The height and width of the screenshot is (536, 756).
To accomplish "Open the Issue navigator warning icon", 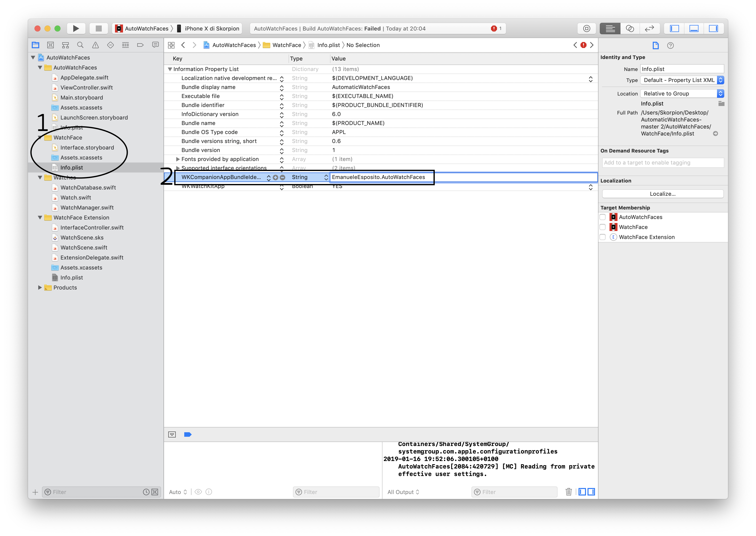I will point(95,45).
